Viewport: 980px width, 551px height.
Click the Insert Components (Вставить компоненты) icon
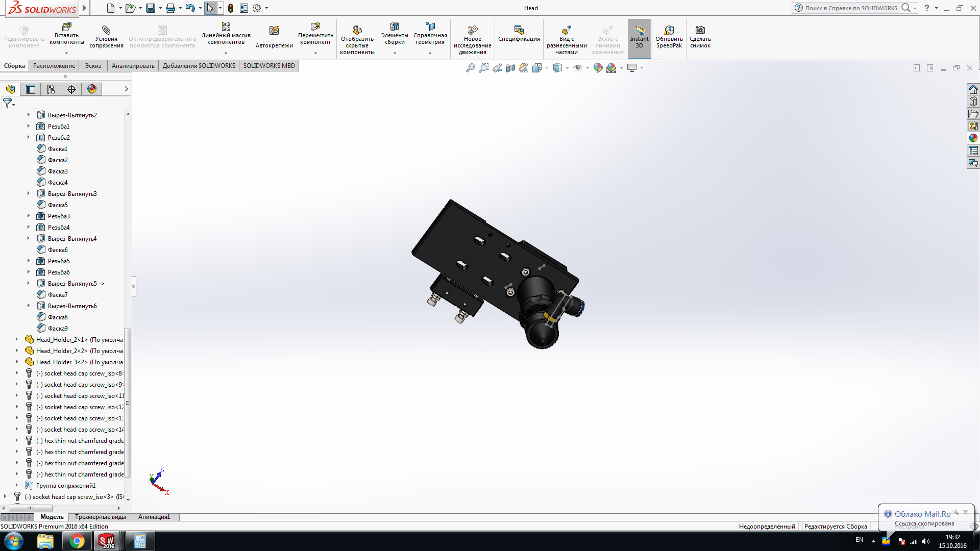pos(66,27)
